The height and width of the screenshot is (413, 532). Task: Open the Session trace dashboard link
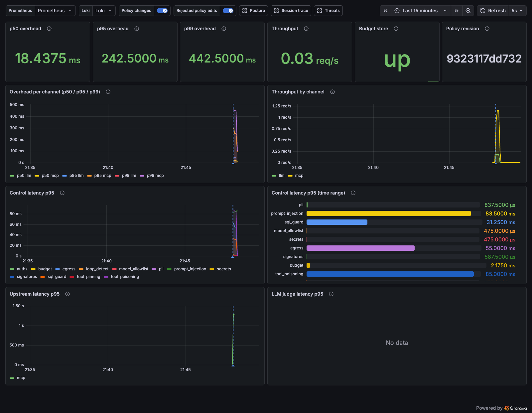(291, 11)
